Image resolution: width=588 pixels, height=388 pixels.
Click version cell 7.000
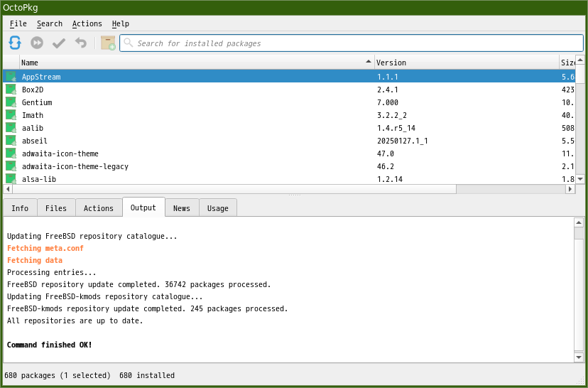pyautogui.click(x=388, y=102)
